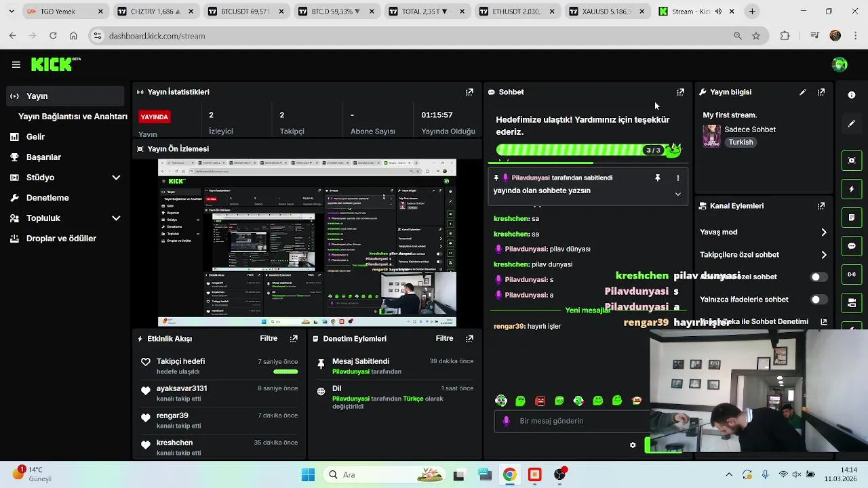Open the Yavaş mod options arrow
Screen dimensions: 868x488
(824, 232)
